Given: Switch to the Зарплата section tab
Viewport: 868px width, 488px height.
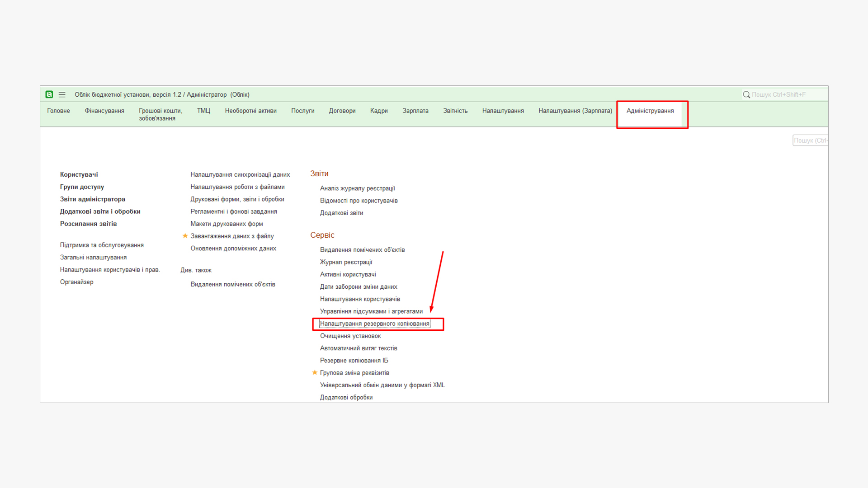Looking at the screenshot, I should tap(415, 111).
